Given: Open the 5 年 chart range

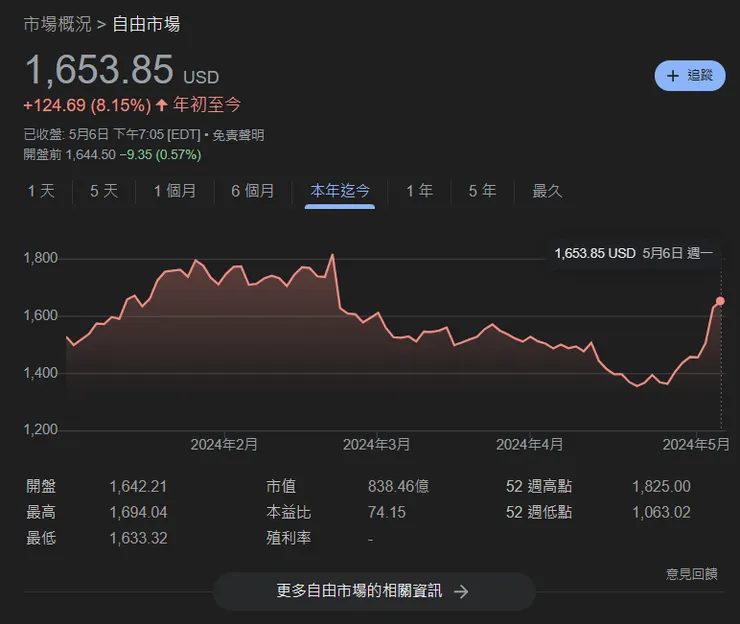Looking at the screenshot, I should (482, 191).
